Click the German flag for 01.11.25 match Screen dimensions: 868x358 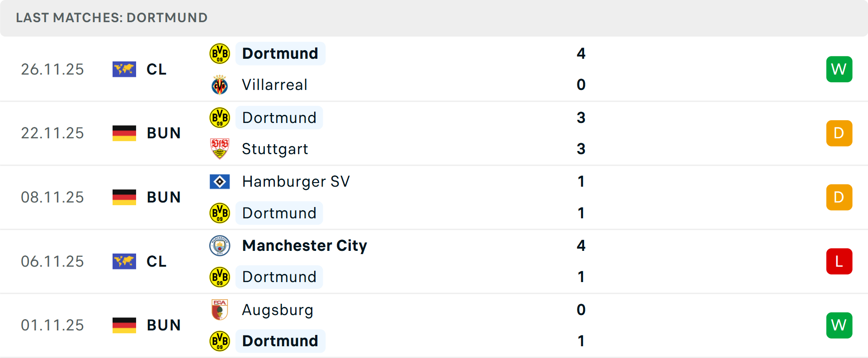[124, 325]
